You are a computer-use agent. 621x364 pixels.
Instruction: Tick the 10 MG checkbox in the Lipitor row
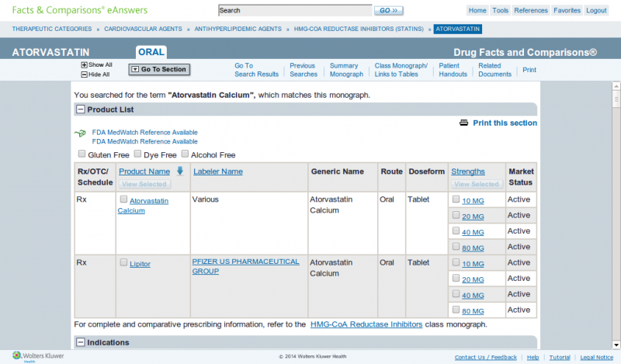coord(456,262)
